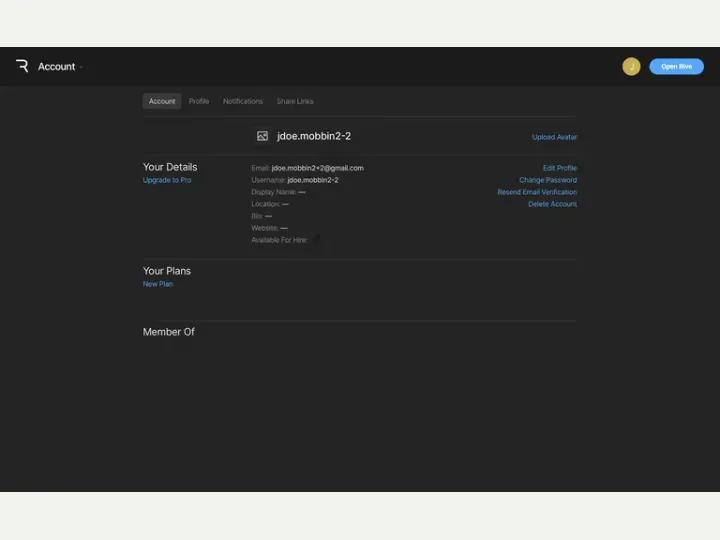Click the Your Details heading

170,167
